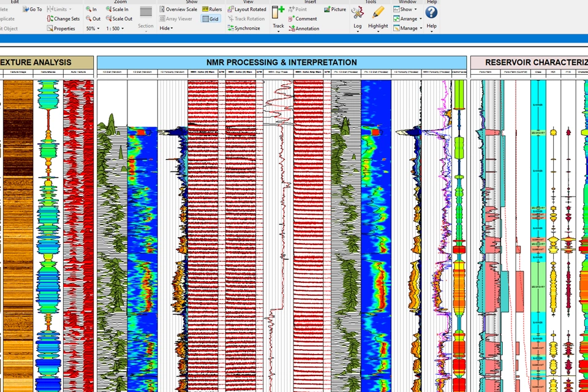Screen dimensions: 588x392
Task: Toggle Layout Rotated view
Action: 247,9
